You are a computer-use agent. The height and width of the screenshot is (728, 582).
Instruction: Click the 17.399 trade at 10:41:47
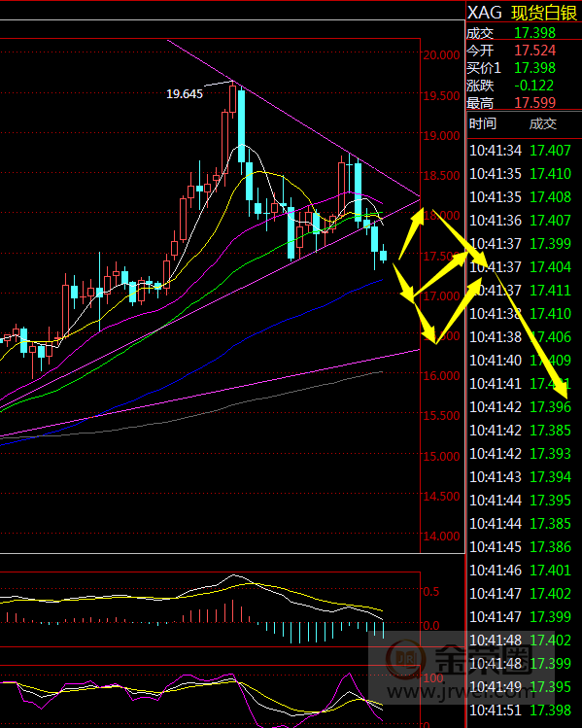pyautogui.click(x=551, y=616)
